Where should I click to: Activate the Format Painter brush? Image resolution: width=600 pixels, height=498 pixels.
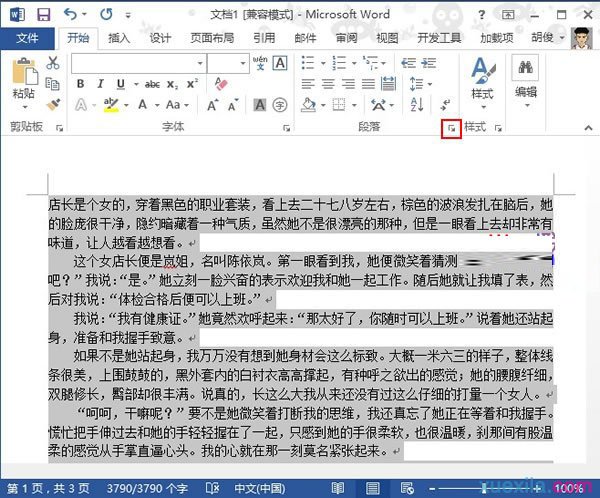(53, 104)
